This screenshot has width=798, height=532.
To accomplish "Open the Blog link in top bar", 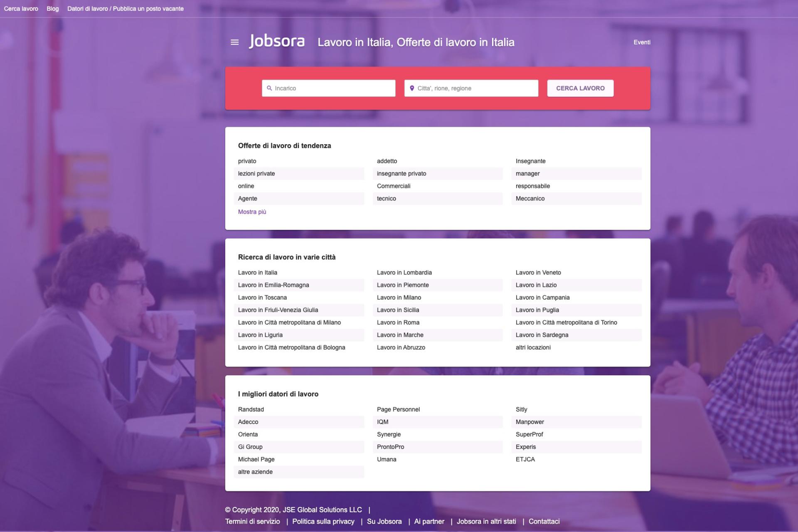I will tap(53, 9).
